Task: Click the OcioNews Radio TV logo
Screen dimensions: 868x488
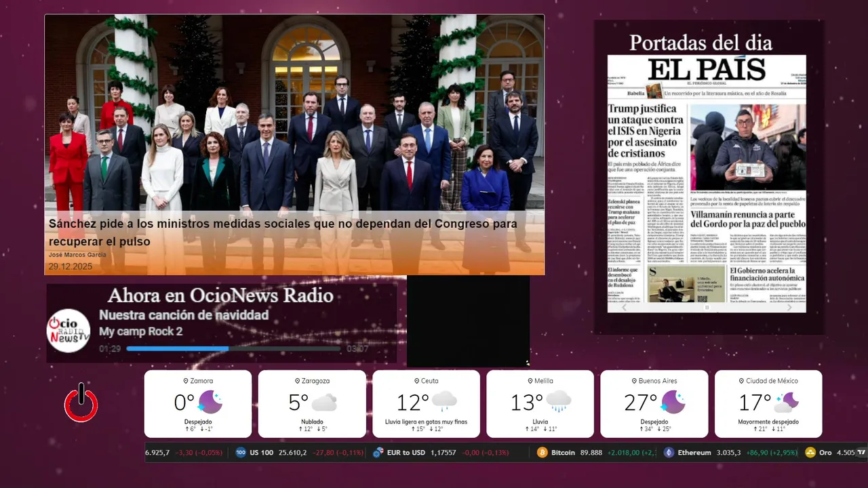Action: click(68, 330)
